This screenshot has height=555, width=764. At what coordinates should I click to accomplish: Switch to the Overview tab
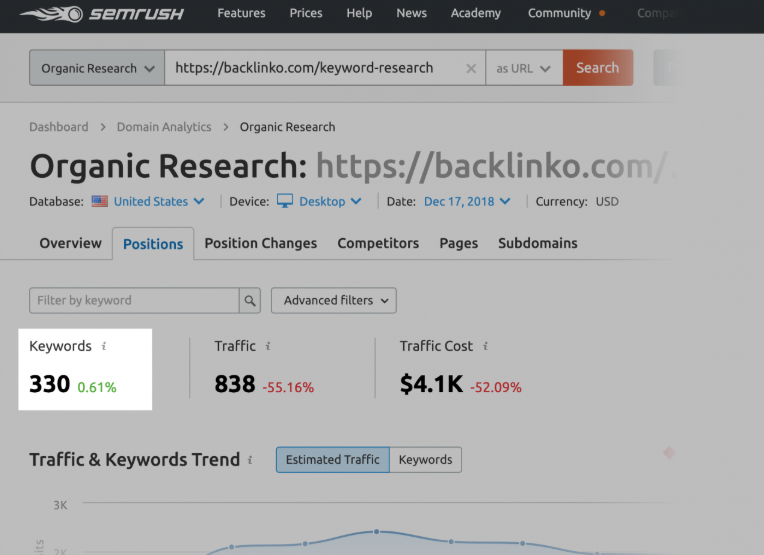tap(71, 243)
